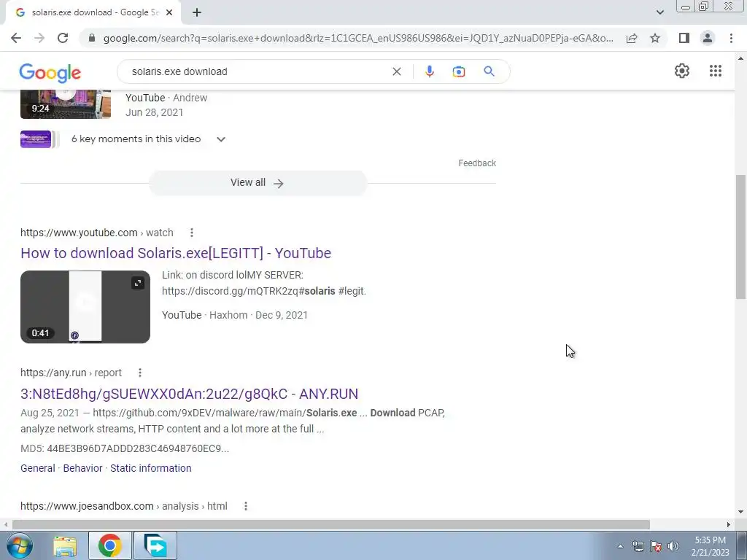
Task: Go back to the previous page
Action: (x=16, y=38)
